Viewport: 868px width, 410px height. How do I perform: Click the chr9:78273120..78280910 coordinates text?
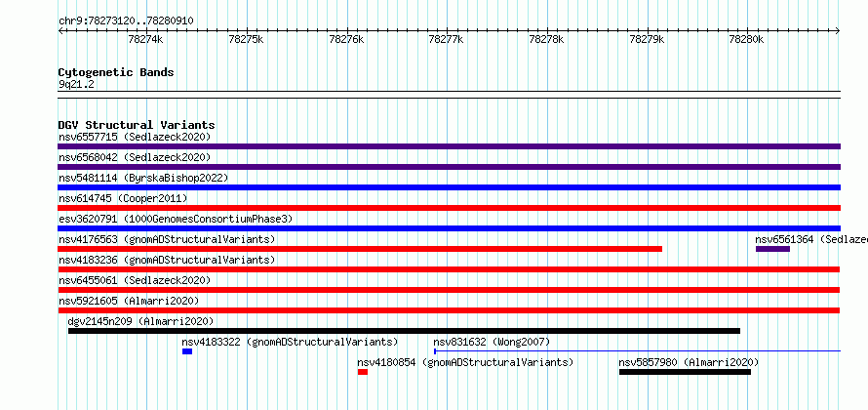(126, 21)
